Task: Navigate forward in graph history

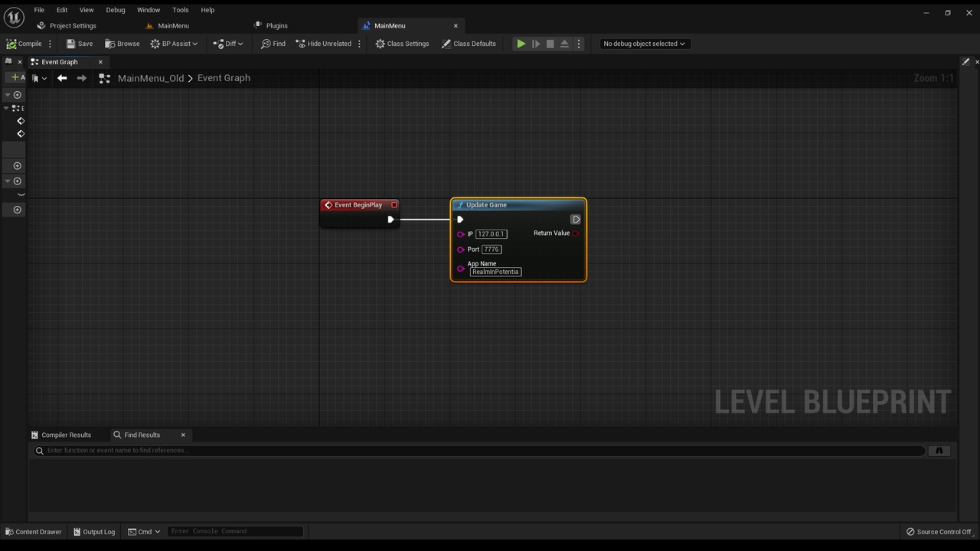Action: point(81,78)
